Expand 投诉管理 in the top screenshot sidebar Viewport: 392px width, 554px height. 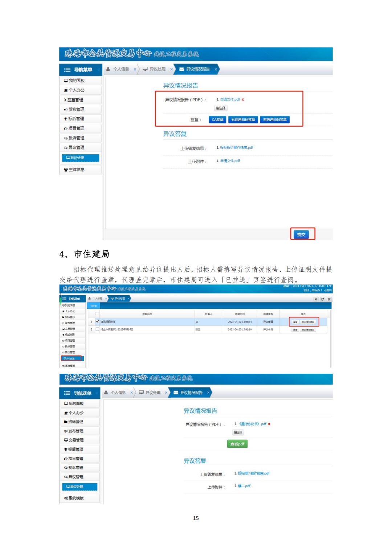80,138
